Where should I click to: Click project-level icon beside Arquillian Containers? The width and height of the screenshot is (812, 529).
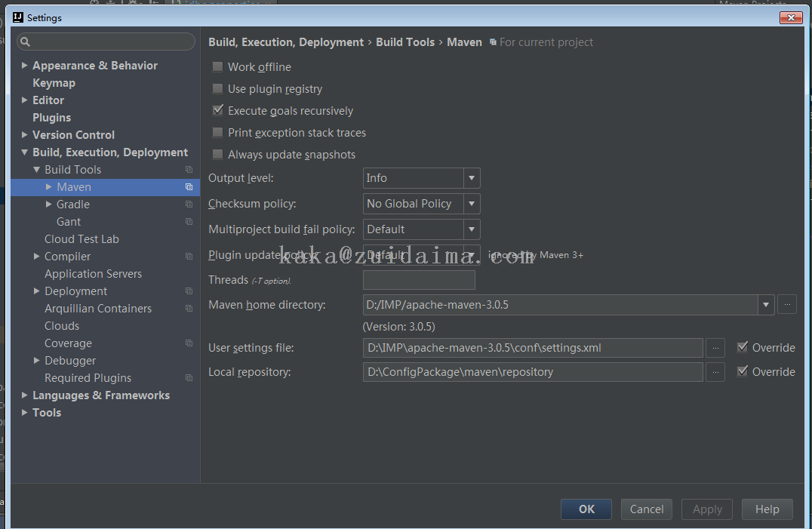189,309
